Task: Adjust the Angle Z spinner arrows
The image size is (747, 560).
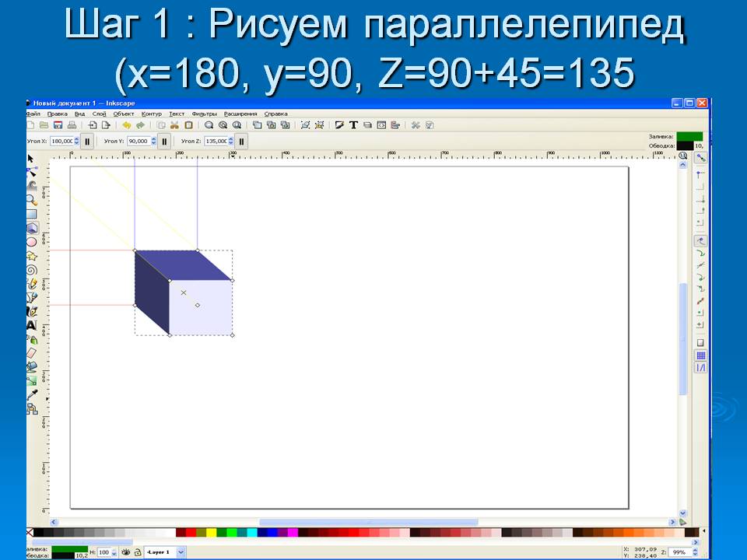Action: tap(230, 141)
